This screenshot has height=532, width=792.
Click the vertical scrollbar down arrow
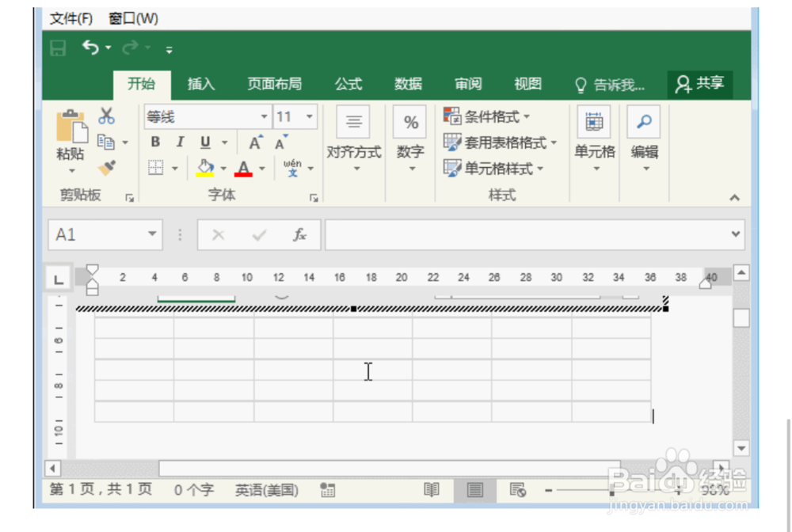pyautogui.click(x=741, y=448)
